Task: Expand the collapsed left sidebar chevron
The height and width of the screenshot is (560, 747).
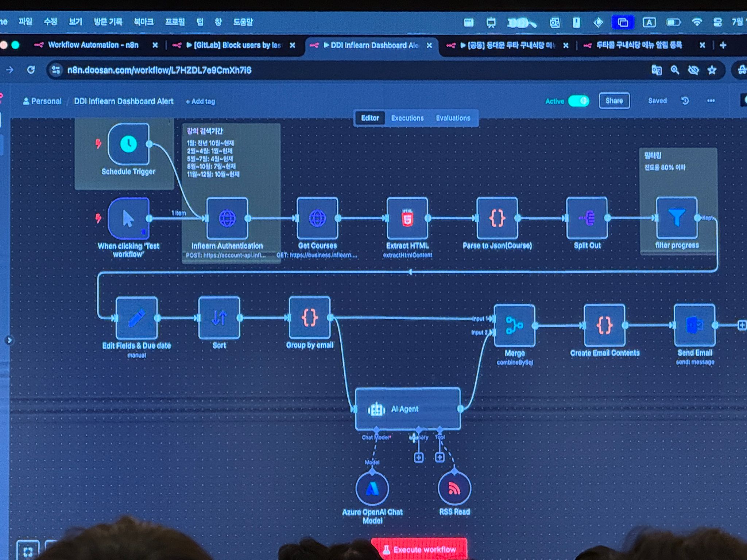Action: click(x=9, y=341)
